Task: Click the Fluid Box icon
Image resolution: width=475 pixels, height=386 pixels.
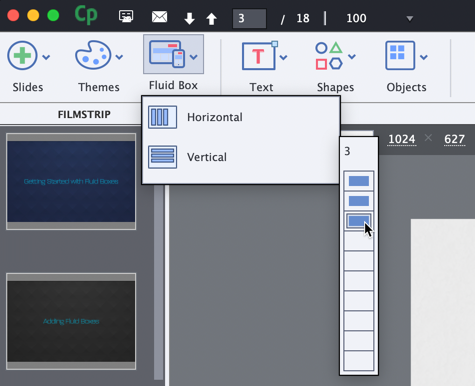Action: tap(167, 54)
